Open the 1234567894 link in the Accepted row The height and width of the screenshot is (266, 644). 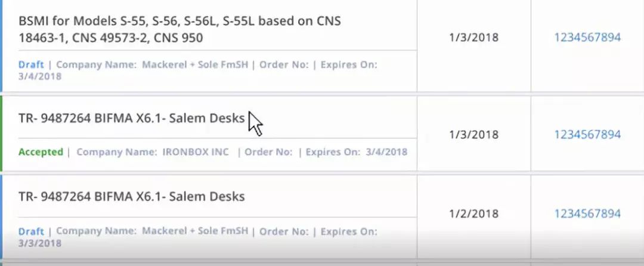pyautogui.click(x=587, y=135)
